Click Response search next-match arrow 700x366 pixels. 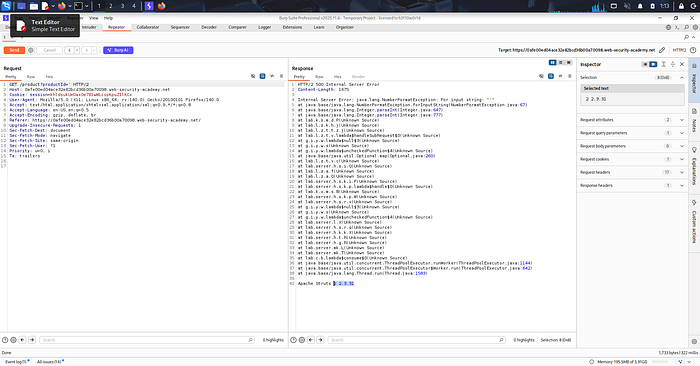320,340
